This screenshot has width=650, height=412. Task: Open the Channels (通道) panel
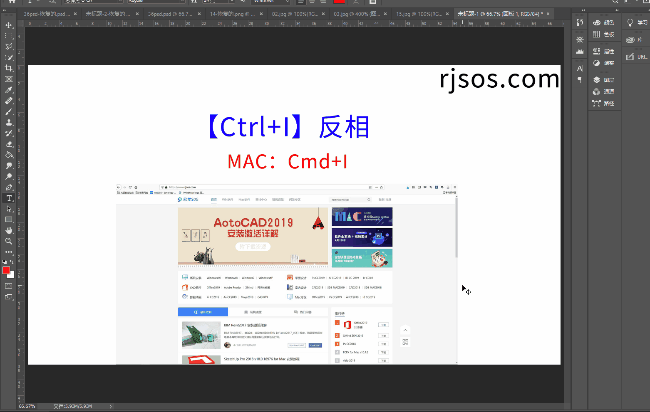604,92
